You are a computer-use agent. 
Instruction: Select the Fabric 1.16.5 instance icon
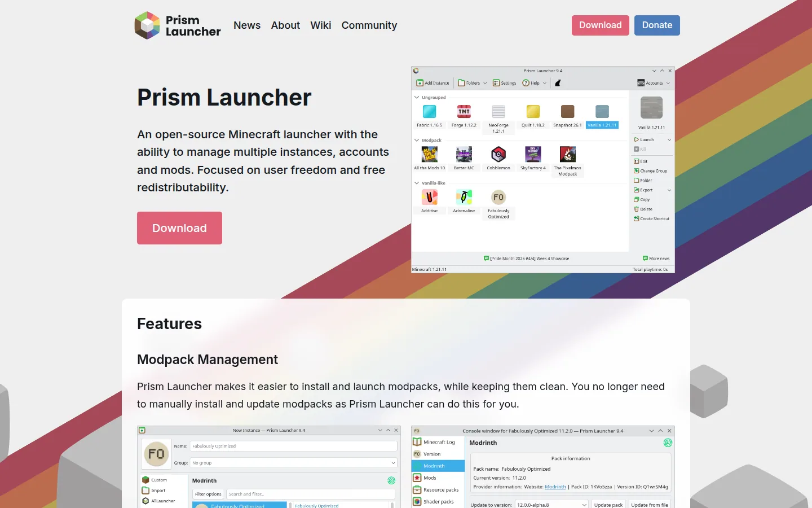coord(429,111)
